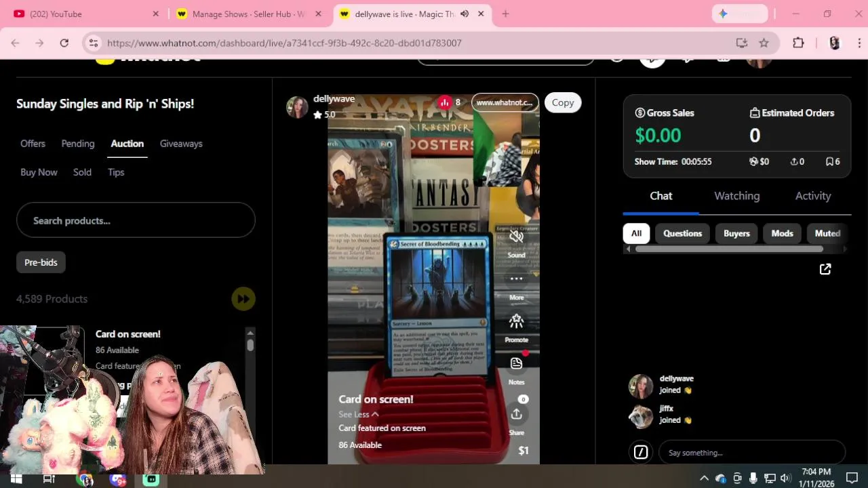This screenshot has width=868, height=488.
Task: Click the bookmarks count icon showing 6
Action: tap(829, 161)
